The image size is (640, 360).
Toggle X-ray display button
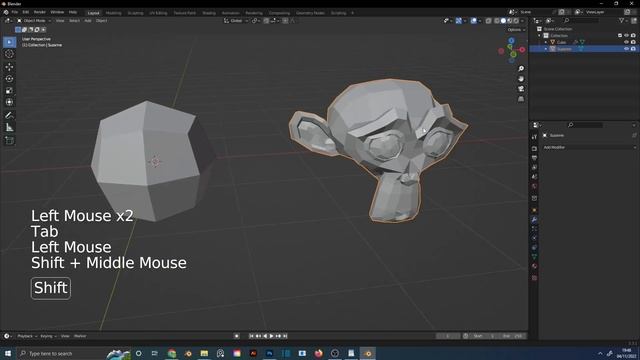point(489,21)
